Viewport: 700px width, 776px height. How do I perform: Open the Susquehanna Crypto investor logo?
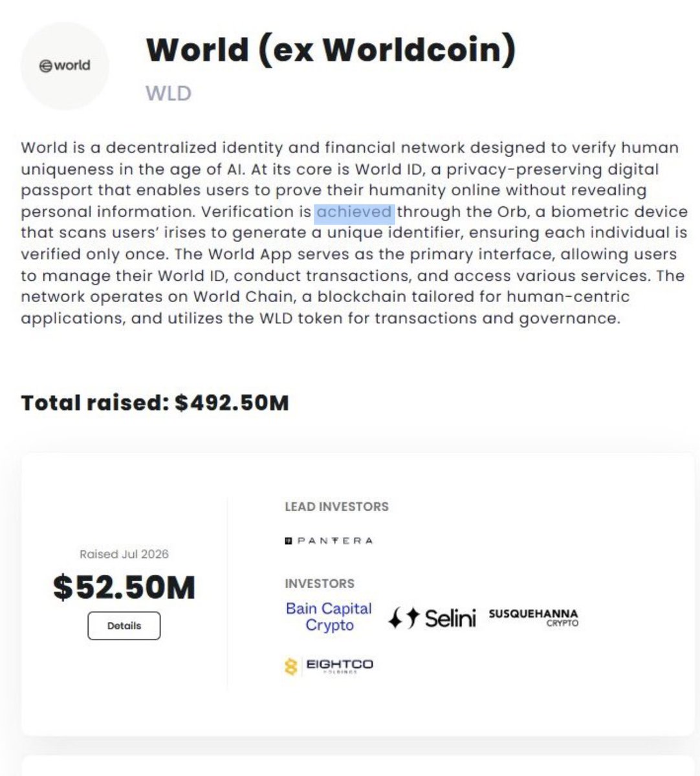click(534, 618)
